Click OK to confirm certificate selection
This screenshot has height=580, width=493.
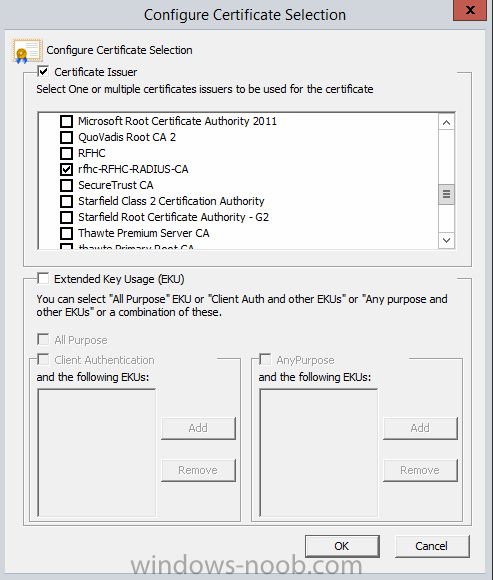pyautogui.click(x=342, y=546)
